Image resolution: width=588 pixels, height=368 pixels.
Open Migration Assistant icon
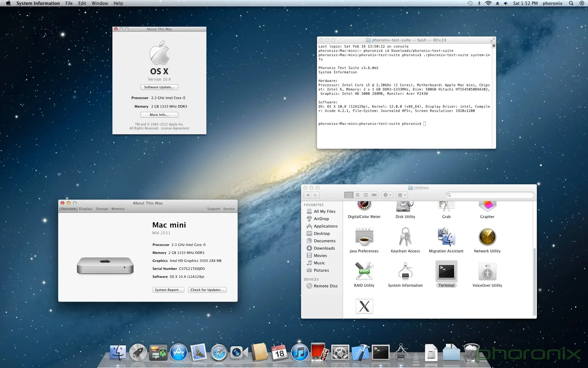coord(446,237)
